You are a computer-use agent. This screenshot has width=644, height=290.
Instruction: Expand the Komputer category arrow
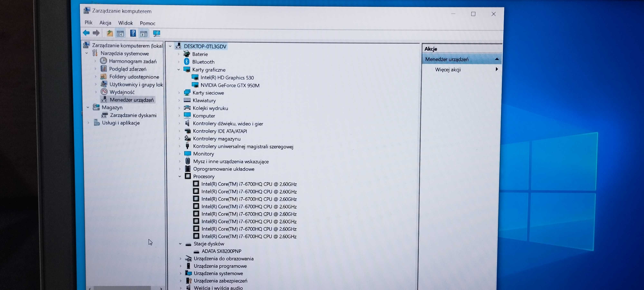pos(179,116)
